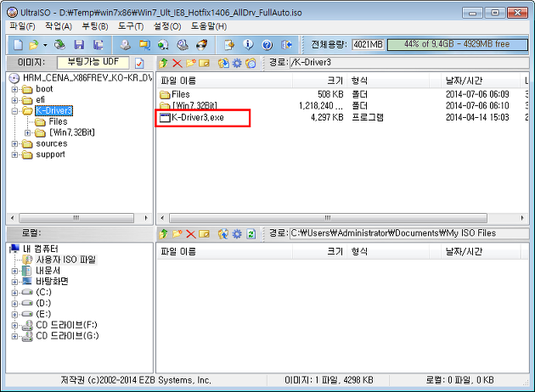Open the 도움말(H) menu
Screen dimensions: 535x392
pos(208,26)
